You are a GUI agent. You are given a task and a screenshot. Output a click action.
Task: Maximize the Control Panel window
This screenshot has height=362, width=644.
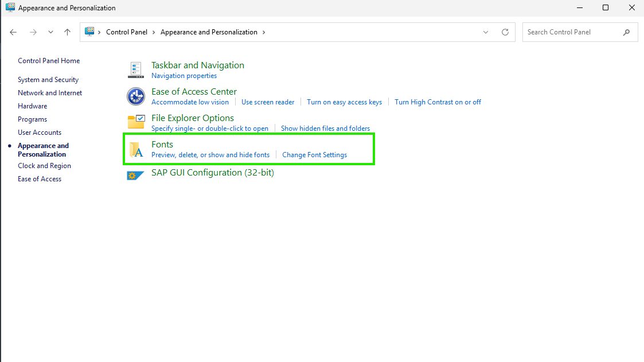(x=606, y=8)
